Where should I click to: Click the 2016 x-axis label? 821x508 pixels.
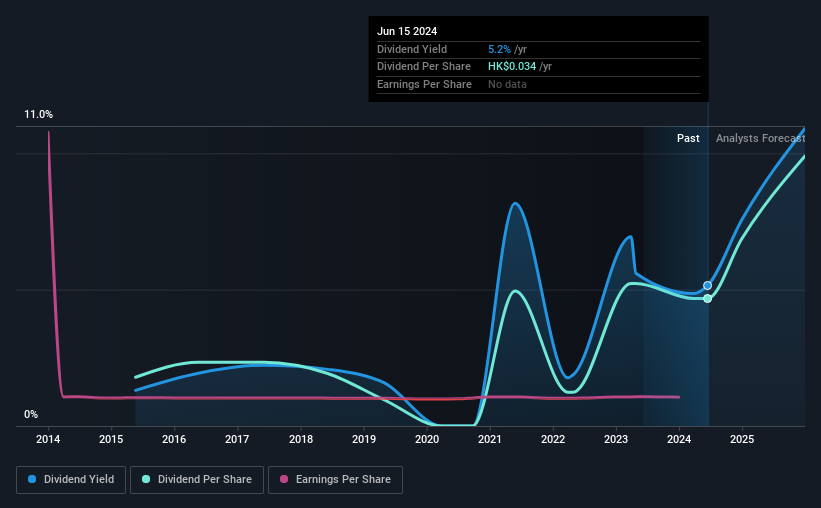[x=174, y=439]
